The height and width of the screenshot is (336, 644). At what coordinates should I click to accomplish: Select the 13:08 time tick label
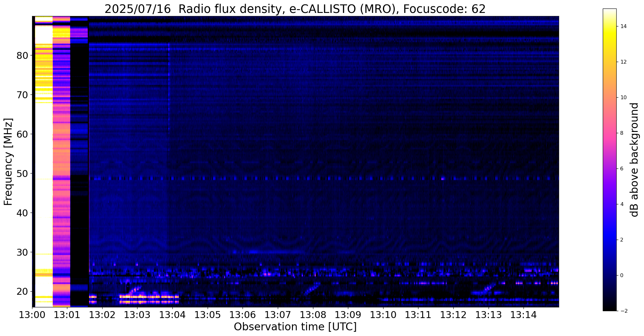(313, 315)
